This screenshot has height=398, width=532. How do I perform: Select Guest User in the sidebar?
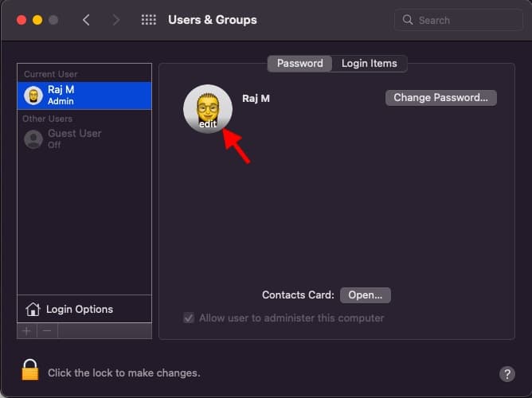point(74,139)
